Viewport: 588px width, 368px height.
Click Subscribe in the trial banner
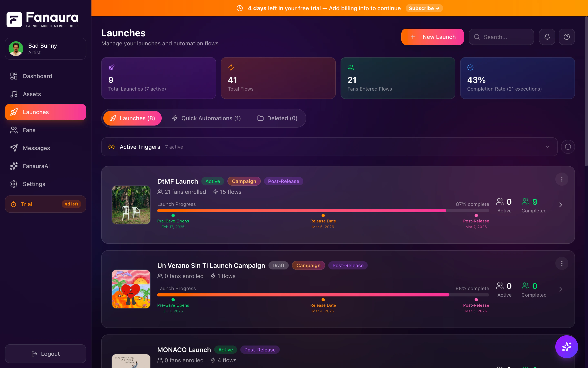[x=424, y=8]
